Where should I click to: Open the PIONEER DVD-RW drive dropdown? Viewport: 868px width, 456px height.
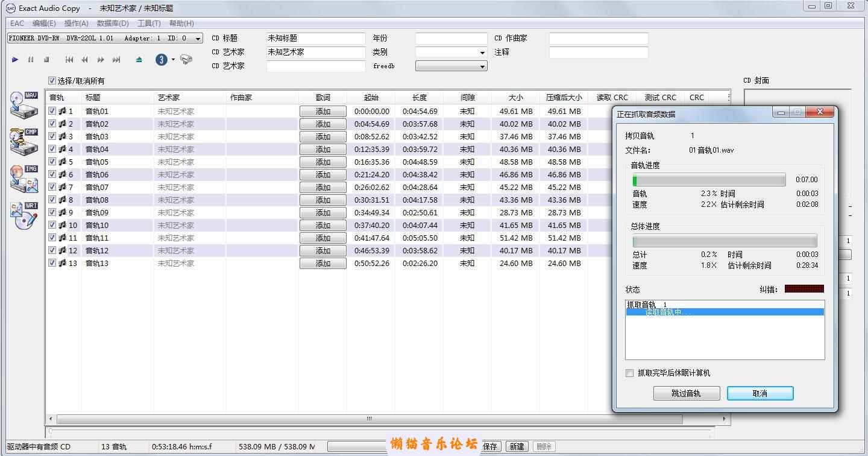tap(198, 39)
